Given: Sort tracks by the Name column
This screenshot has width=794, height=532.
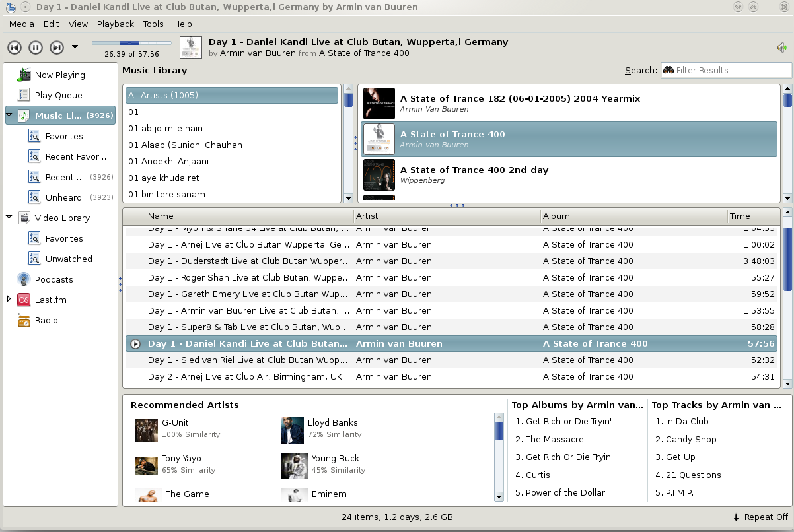Looking at the screenshot, I should [x=249, y=216].
